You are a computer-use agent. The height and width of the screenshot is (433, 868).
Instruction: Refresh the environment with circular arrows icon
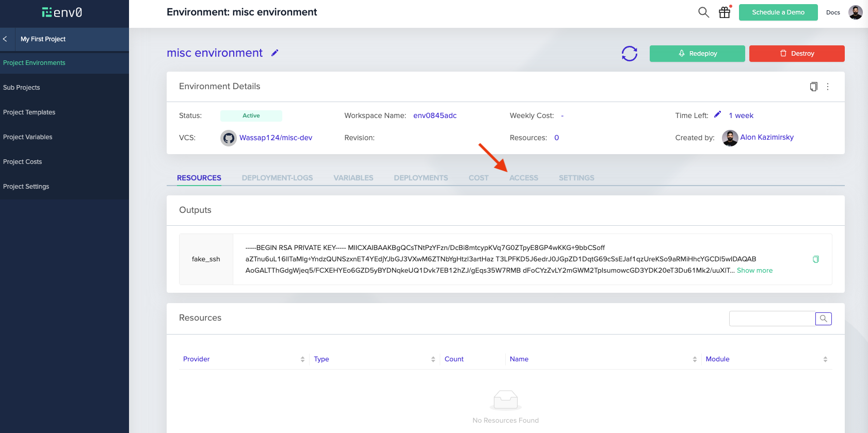point(630,54)
